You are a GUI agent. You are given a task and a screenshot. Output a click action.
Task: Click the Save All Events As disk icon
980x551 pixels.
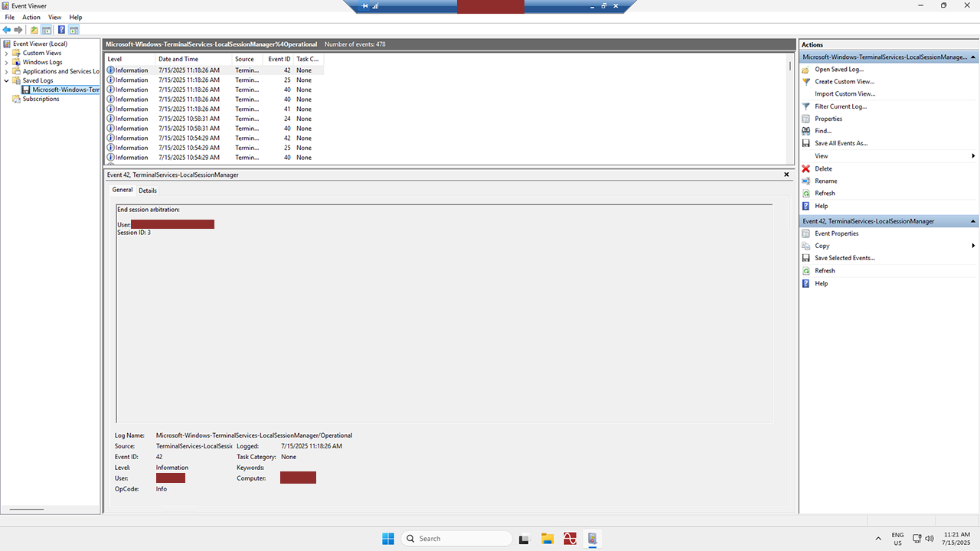coord(805,143)
